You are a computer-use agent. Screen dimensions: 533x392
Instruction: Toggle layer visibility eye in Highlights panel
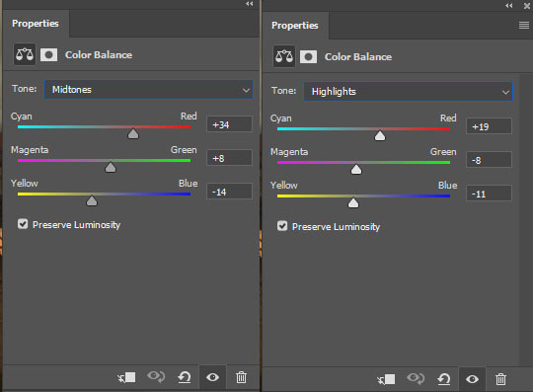pos(472,379)
